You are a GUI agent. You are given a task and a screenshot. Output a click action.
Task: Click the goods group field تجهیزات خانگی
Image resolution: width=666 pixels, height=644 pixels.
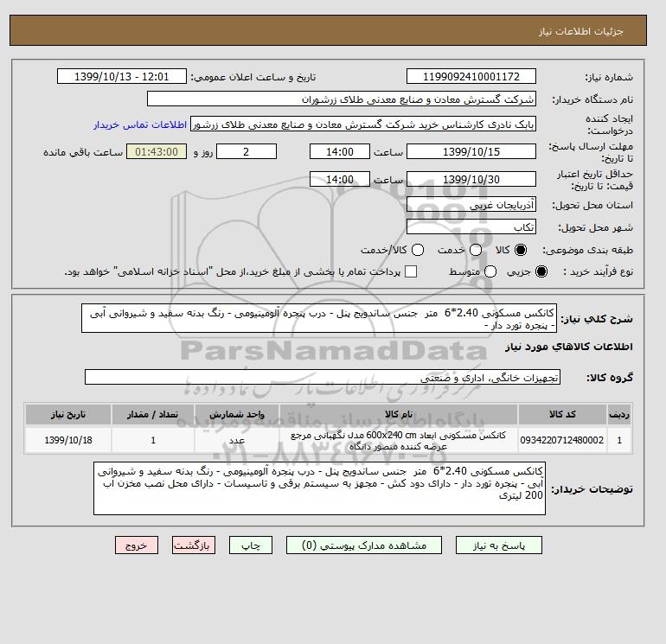323,378
